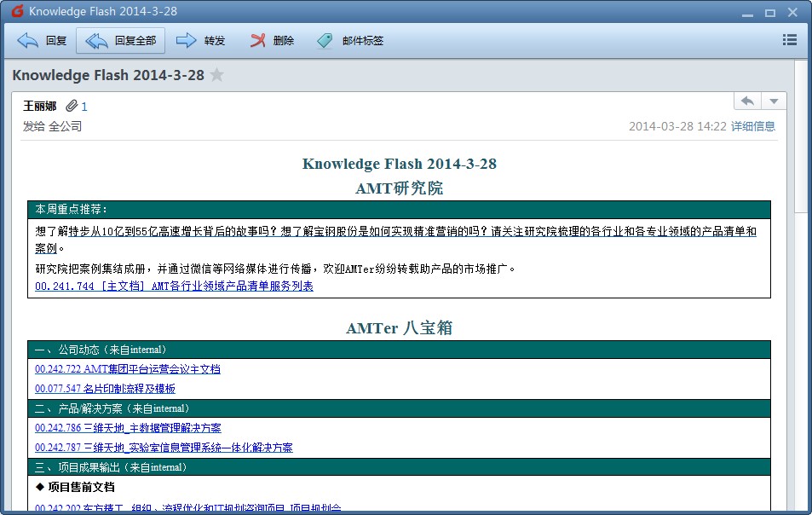Click the 项目售前文档 bullet heading

pos(75,487)
